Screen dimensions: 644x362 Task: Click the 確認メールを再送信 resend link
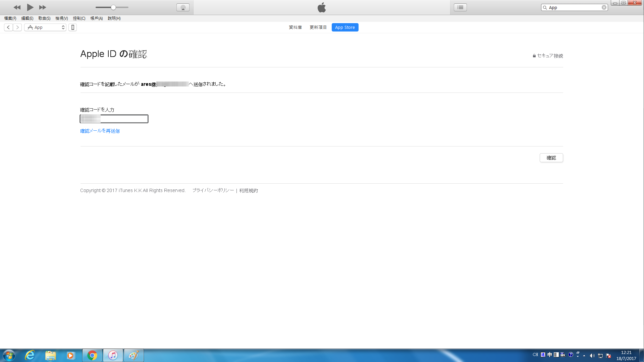[100, 131]
